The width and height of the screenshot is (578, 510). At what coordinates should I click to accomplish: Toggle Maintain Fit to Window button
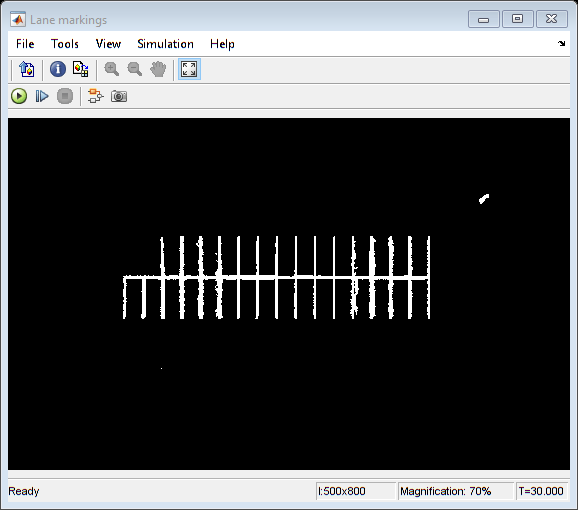(189, 69)
